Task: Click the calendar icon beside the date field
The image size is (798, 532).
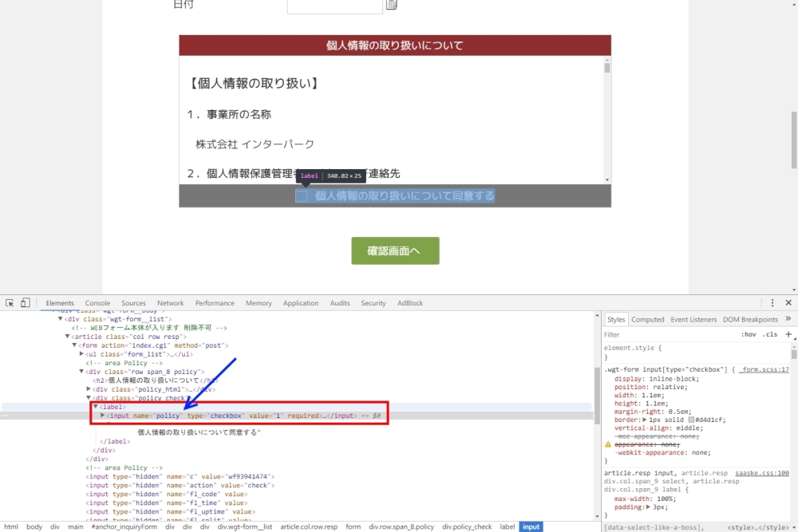Action: pos(391,5)
